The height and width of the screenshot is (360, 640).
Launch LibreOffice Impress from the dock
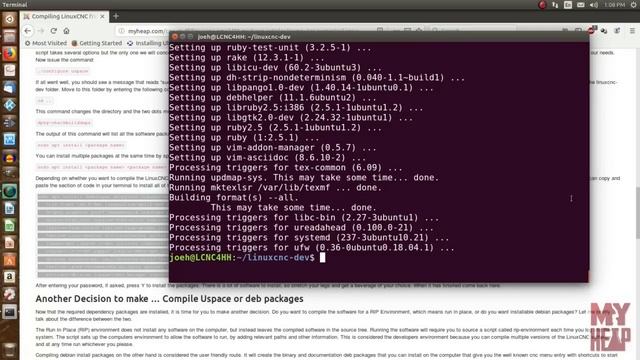point(9,243)
